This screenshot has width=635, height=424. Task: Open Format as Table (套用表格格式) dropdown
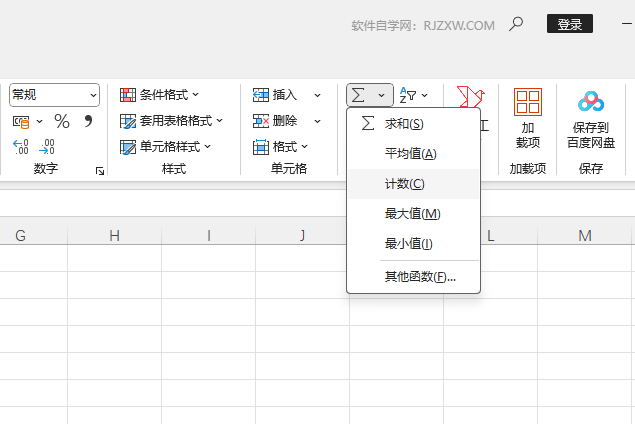point(171,121)
